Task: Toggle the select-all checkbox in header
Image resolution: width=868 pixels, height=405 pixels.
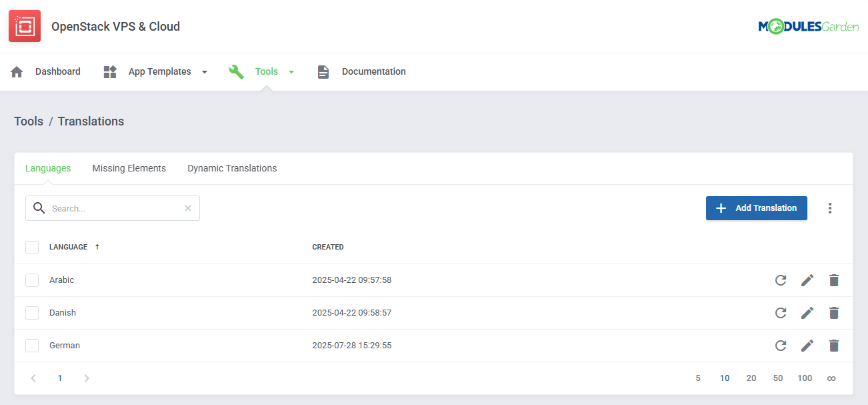Action: [x=32, y=248]
